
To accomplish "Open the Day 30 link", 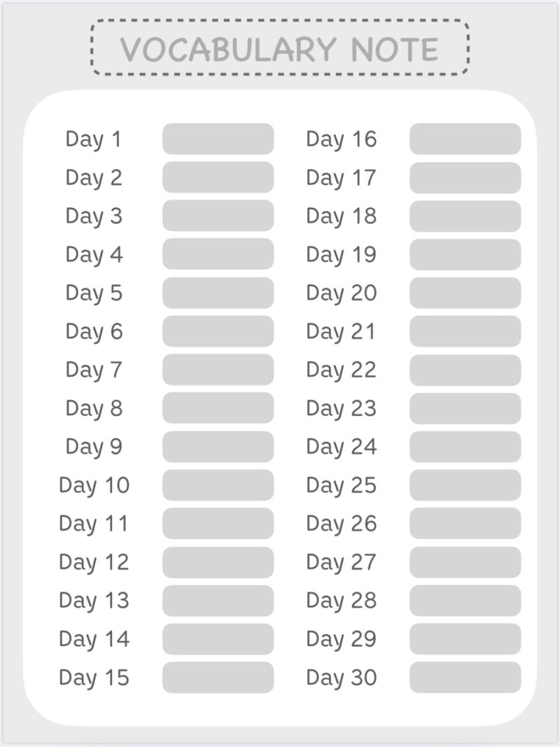I will tap(342, 678).
